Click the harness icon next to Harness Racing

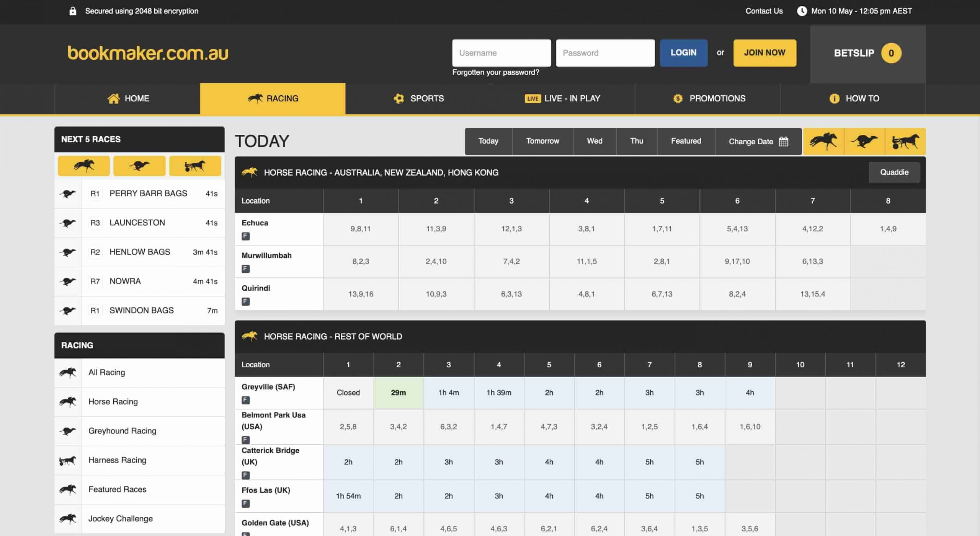pos(68,460)
